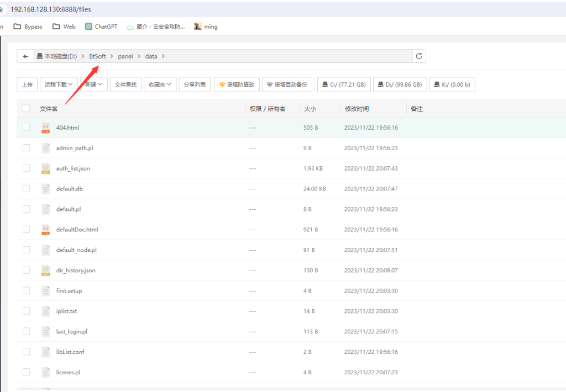Select the checkbox beside last_login.pl
This screenshot has height=392, width=566.
(x=27, y=332)
